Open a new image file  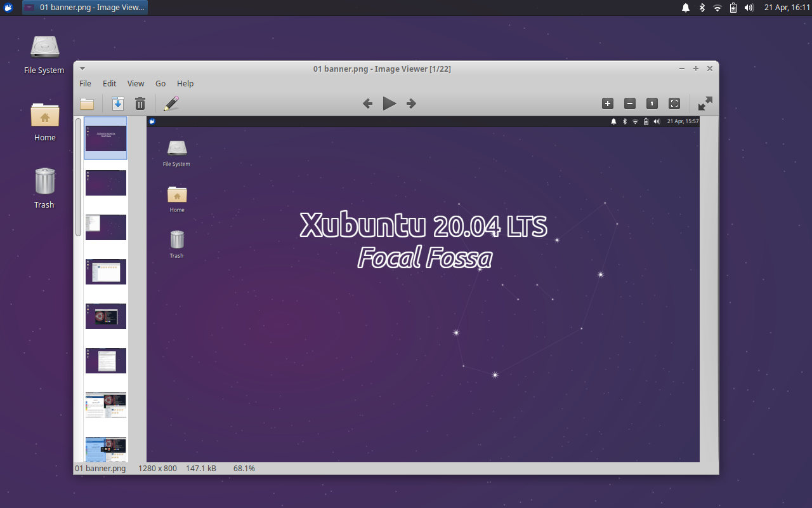click(x=87, y=103)
